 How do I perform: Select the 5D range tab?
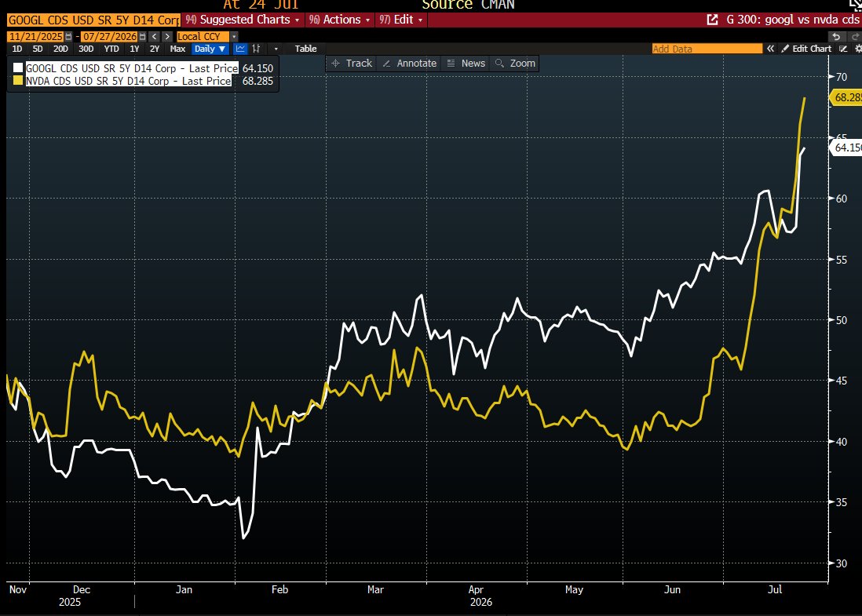tap(38, 49)
